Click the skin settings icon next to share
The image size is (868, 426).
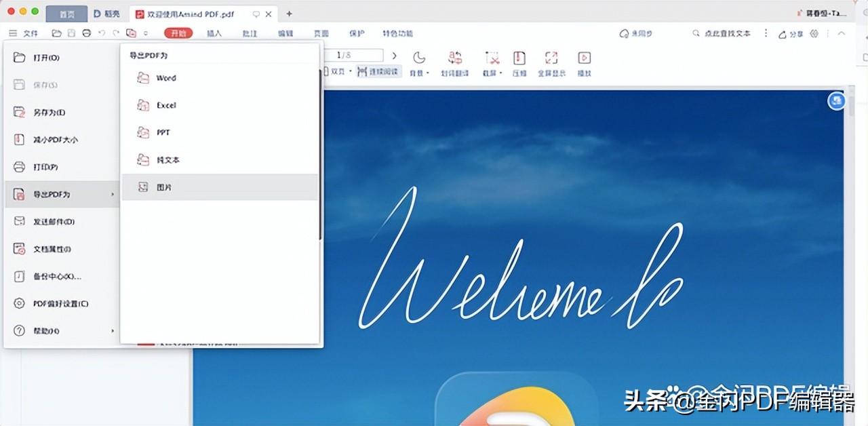[x=814, y=33]
